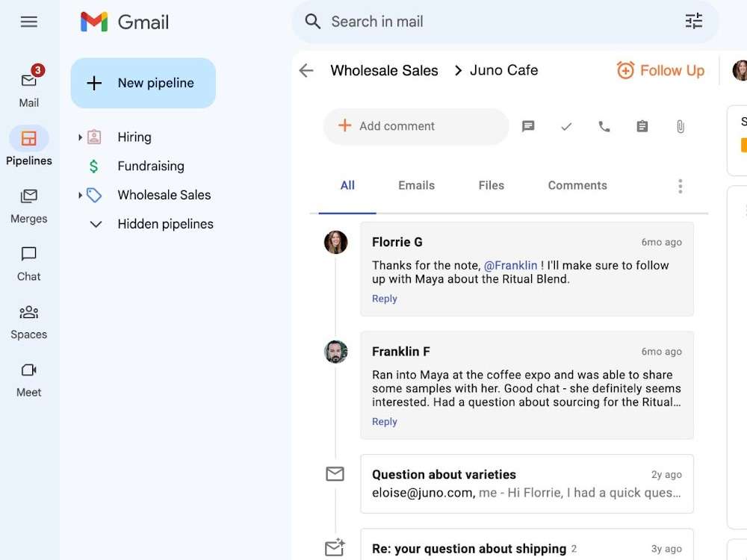Expand the Wholesale Sales tree arrow
Image resolution: width=747 pixels, height=560 pixels.
(x=80, y=195)
